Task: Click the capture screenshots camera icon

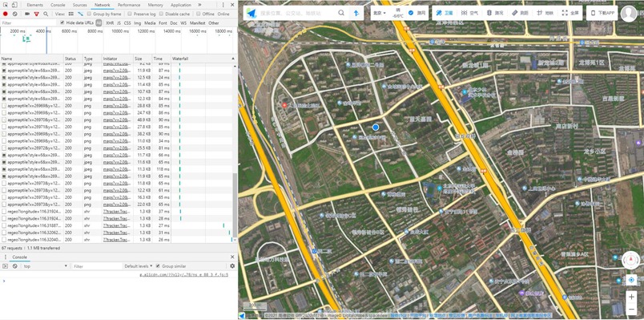Action: pos(27,14)
